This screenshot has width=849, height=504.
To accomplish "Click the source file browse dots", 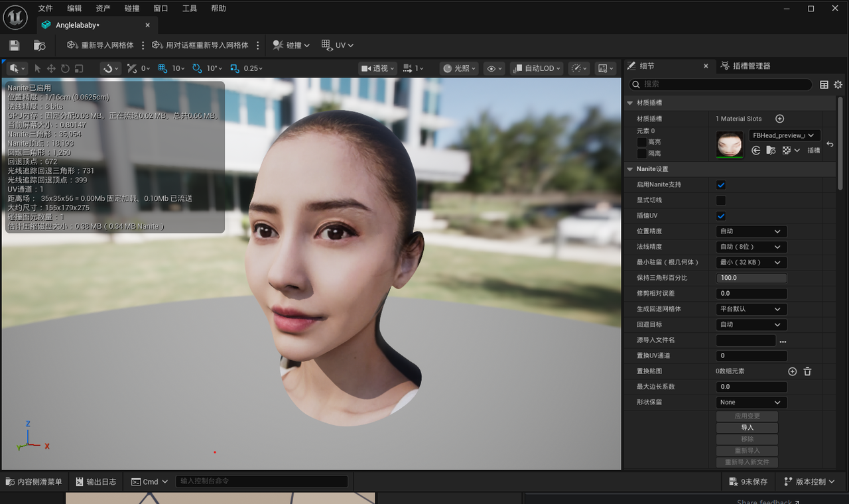I will coord(783,341).
